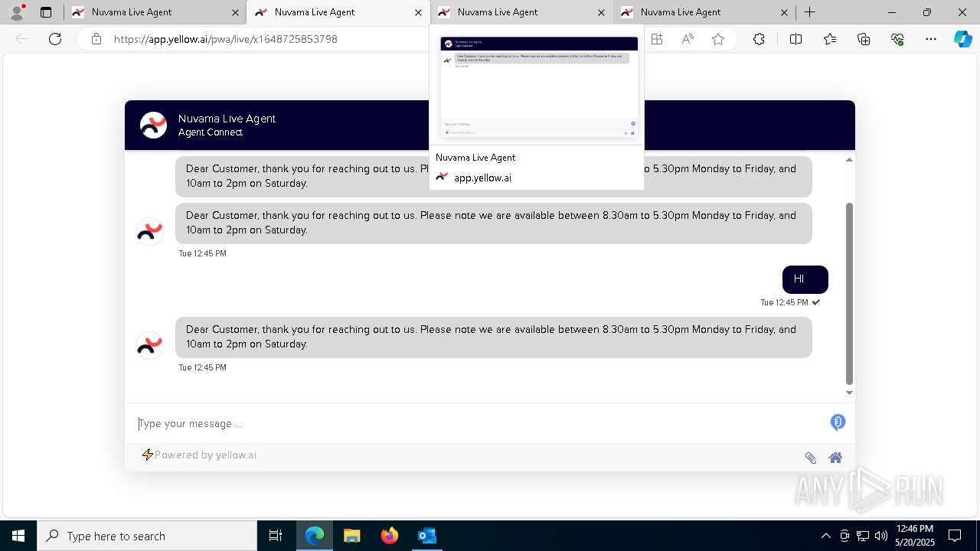View site information lock icon
Viewport: 980px width, 551px height.
tap(96, 39)
